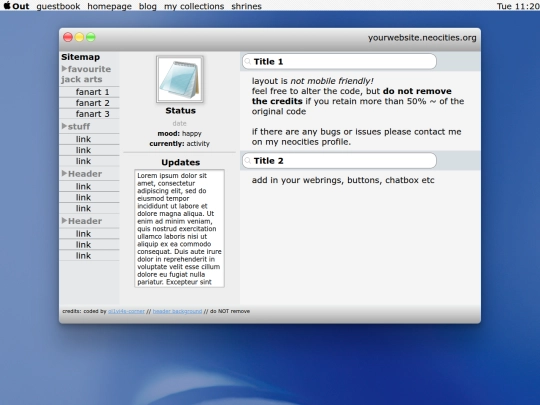Go to the homepage menu item
The height and width of the screenshot is (405, 540).
[110, 6]
